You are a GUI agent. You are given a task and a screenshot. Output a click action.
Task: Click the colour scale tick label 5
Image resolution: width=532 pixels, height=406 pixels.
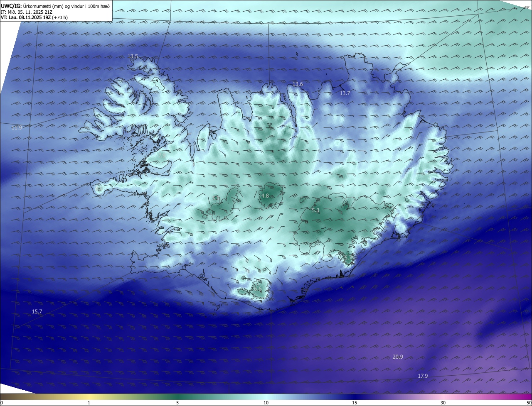click(177, 403)
